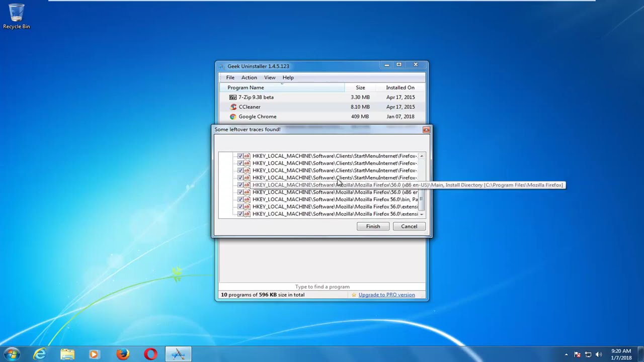The height and width of the screenshot is (362, 644).
Task: Click scroll down arrow in traces list
Action: [422, 214]
